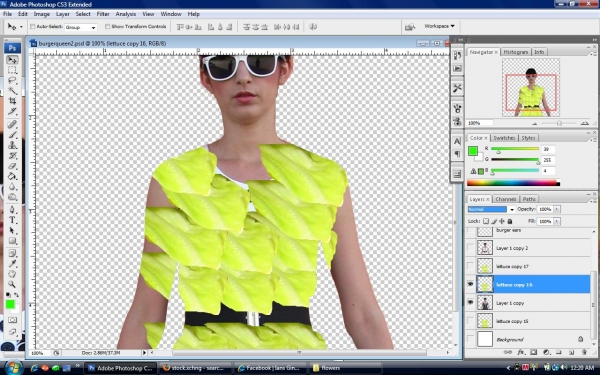The image size is (600, 375).
Task: Switch to the Channels tab
Action: click(x=505, y=199)
